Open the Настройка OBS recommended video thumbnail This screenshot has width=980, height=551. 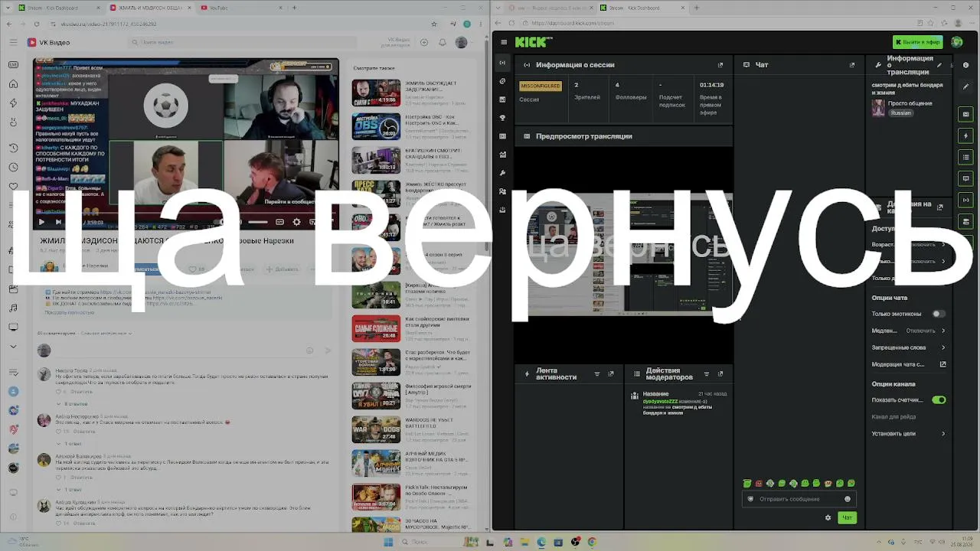376,127
